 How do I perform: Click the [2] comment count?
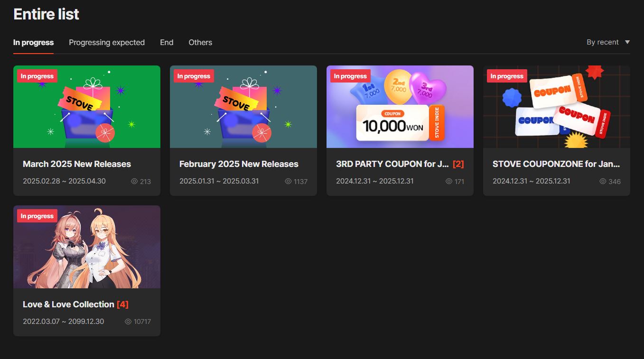click(458, 164)
